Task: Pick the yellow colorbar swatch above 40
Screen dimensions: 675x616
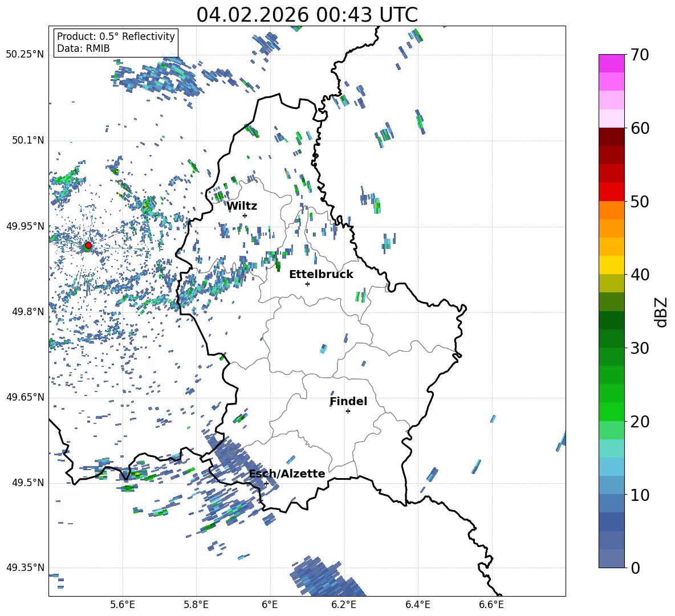Action: click(612, 265)
